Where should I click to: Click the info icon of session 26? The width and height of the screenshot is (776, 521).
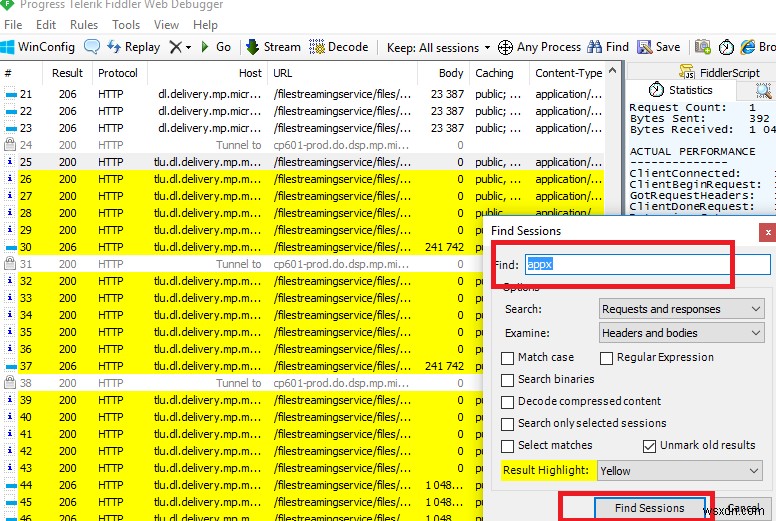coord(10,179)
